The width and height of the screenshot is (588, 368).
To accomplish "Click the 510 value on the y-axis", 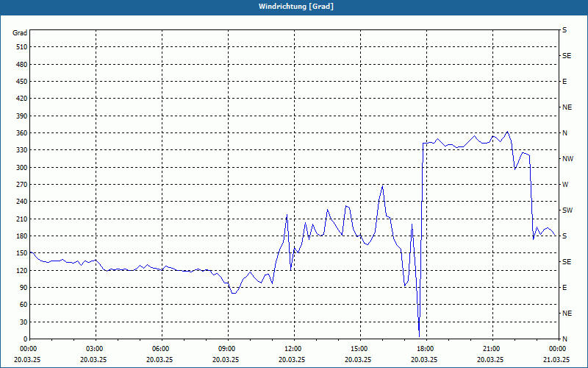I will click(22, 47).
